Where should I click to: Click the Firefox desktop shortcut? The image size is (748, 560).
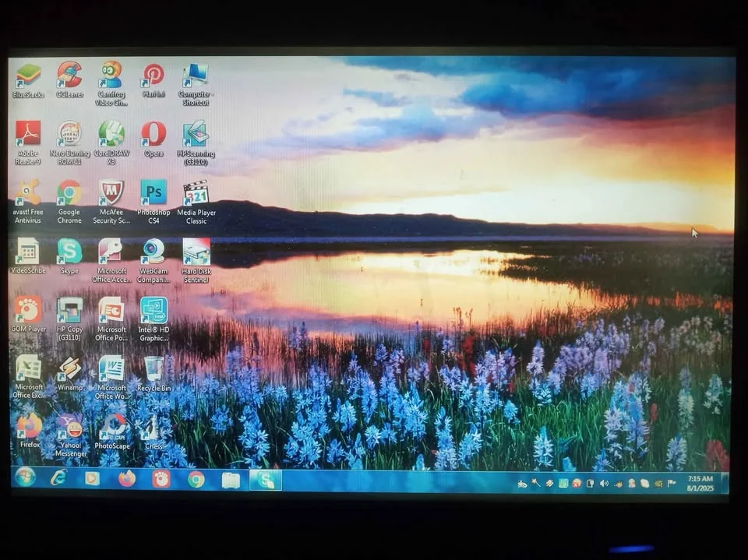(x=29, y=431)
